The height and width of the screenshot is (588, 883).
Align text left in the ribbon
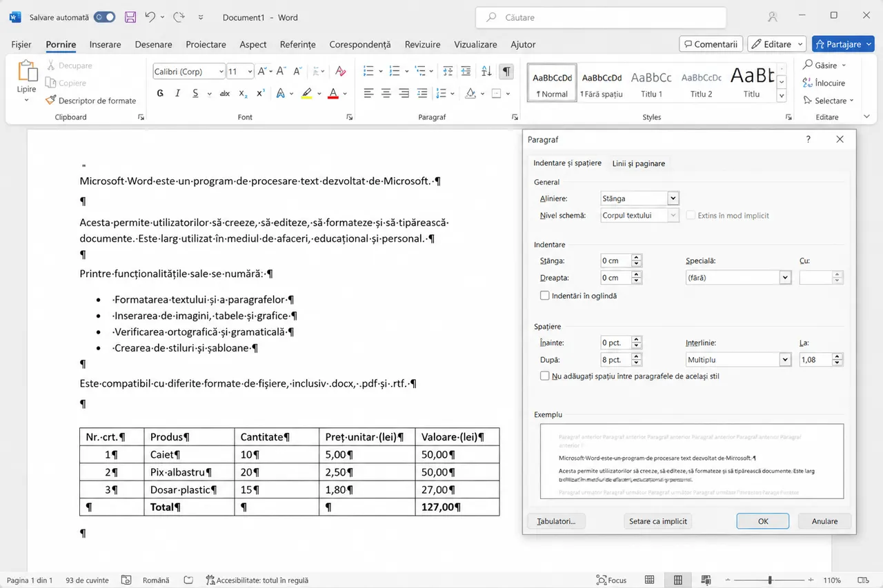coord(368,94)
